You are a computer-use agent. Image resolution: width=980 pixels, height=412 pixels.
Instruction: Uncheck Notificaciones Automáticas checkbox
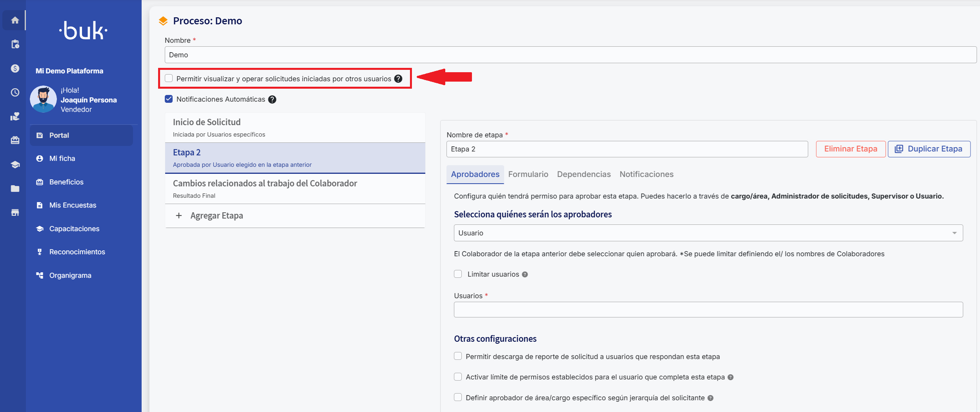(169, 99)
